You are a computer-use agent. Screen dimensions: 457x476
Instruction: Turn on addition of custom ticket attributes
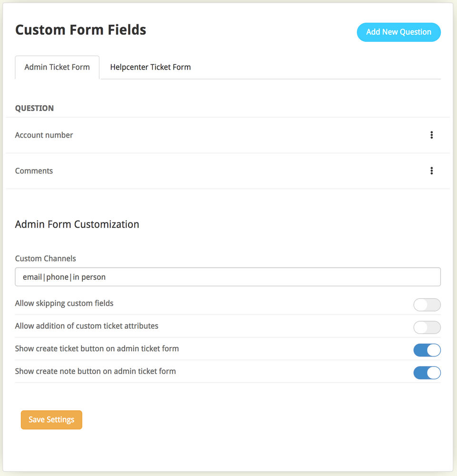click(427, 327)
